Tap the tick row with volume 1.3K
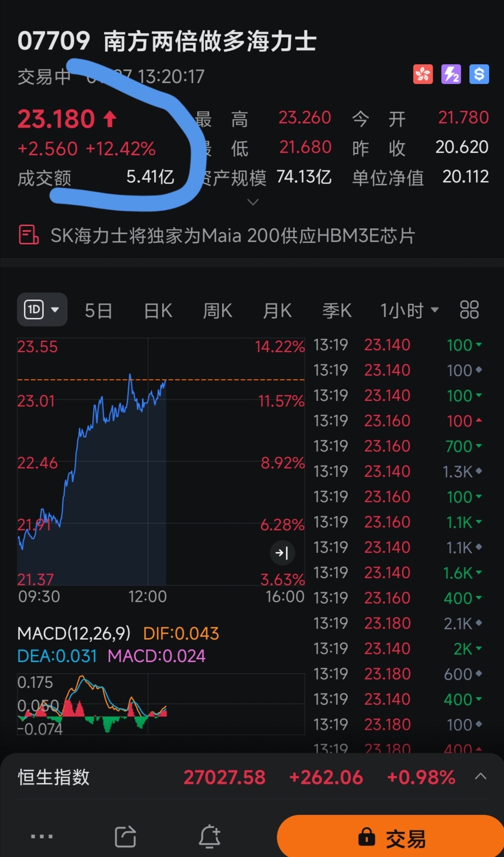Viewport: 504px width, 857px height. (398, 471)
